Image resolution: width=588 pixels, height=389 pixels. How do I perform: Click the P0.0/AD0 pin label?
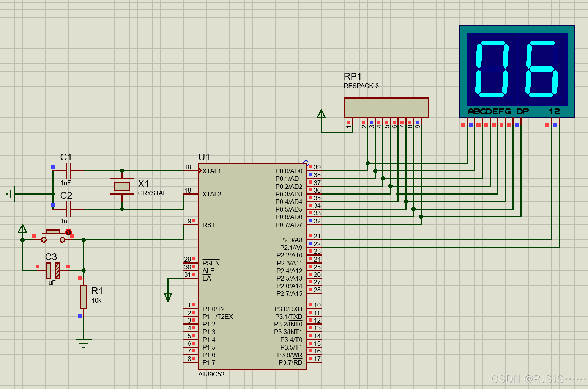click(x=289, y=171)
